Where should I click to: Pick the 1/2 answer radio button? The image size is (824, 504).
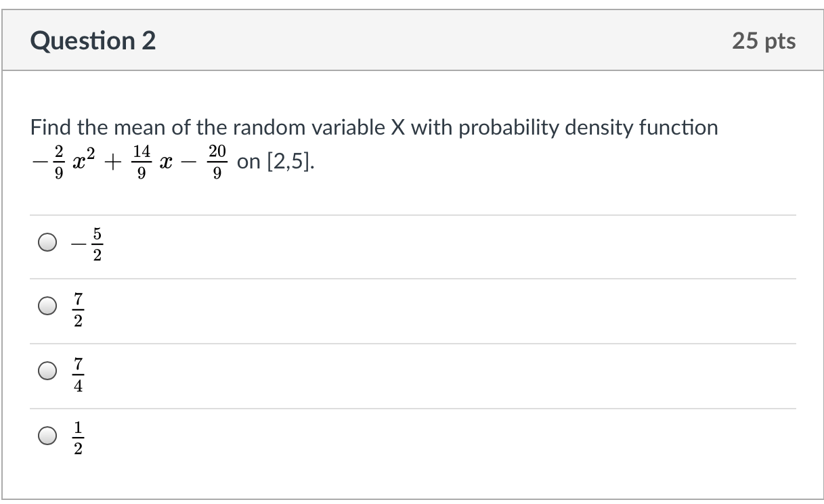[x=47, y=437]
